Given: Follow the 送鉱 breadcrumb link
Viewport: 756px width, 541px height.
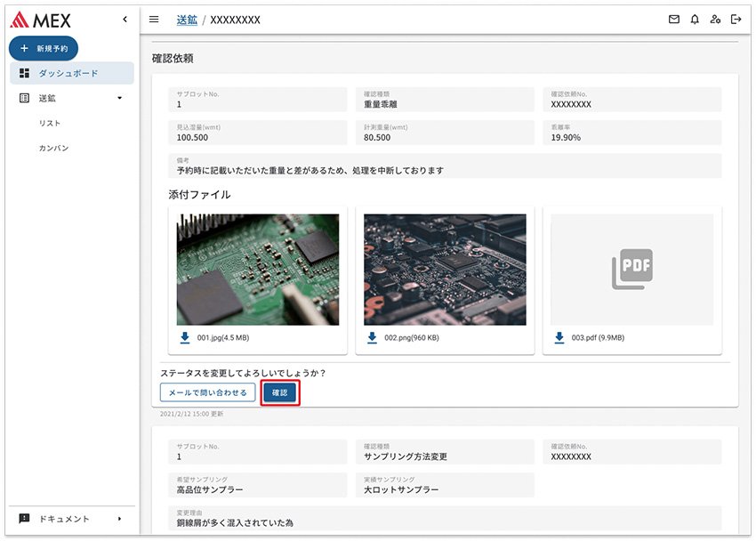Looking at the screenshot, I should (x=187, y=20).
